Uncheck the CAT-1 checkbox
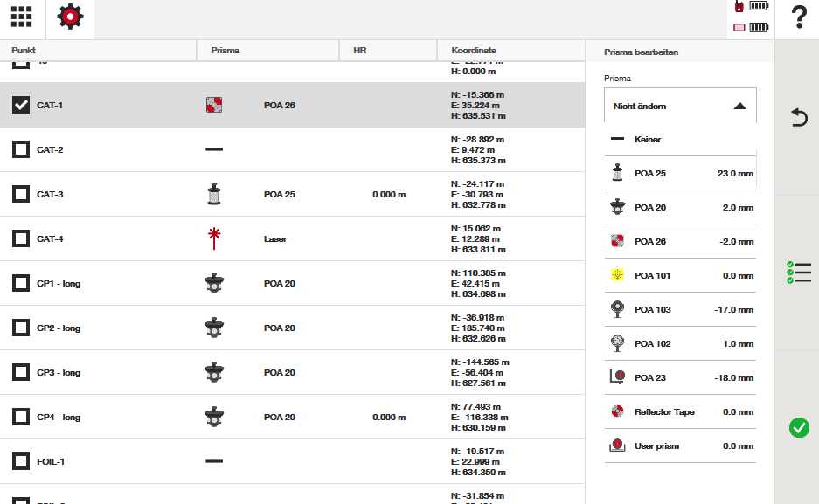819x504 pixels. [21, 105]
